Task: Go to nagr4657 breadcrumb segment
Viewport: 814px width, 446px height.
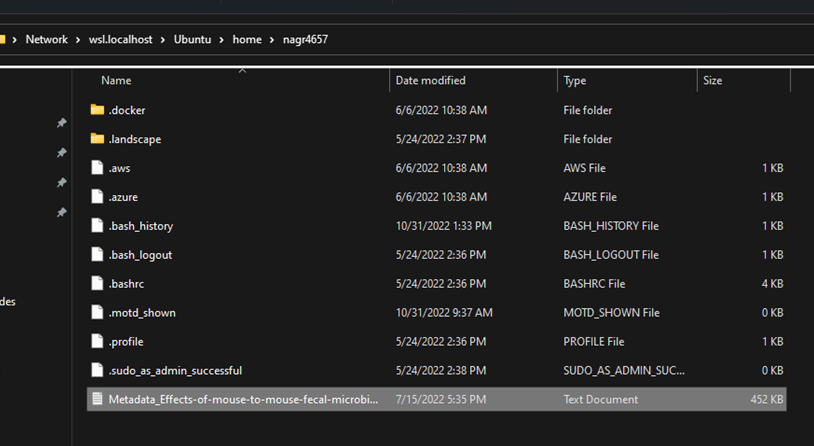Action: tap(304, 40)
